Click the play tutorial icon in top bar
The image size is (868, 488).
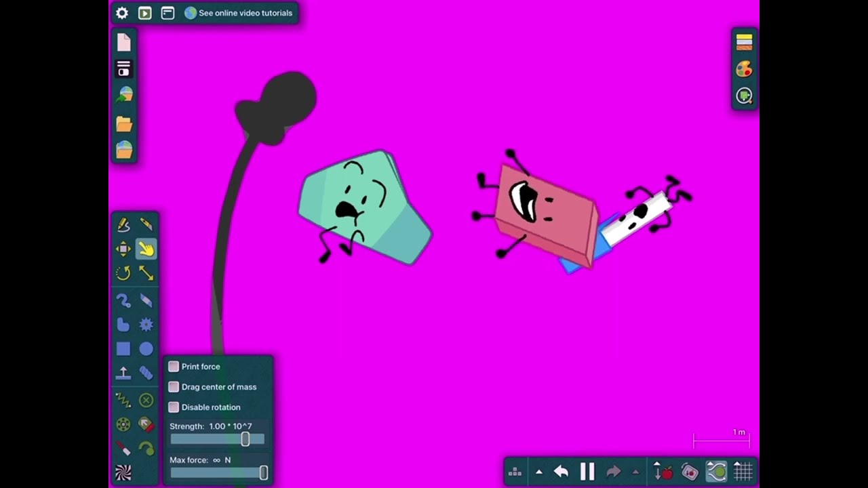144,13
